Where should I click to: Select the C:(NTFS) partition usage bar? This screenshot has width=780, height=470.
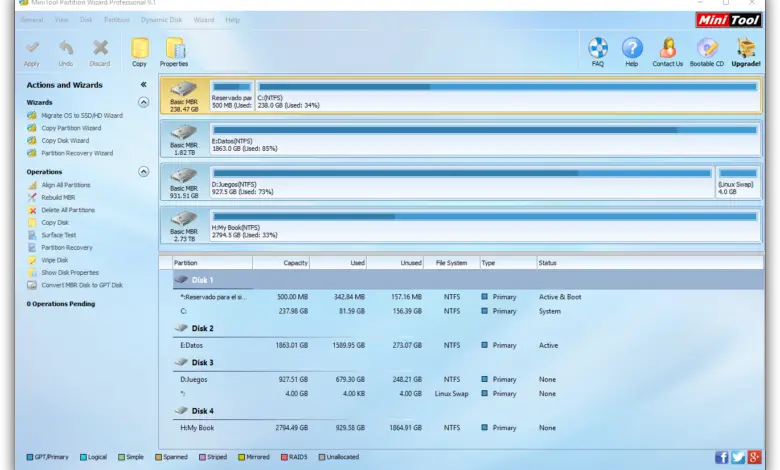tap(508, 87)
